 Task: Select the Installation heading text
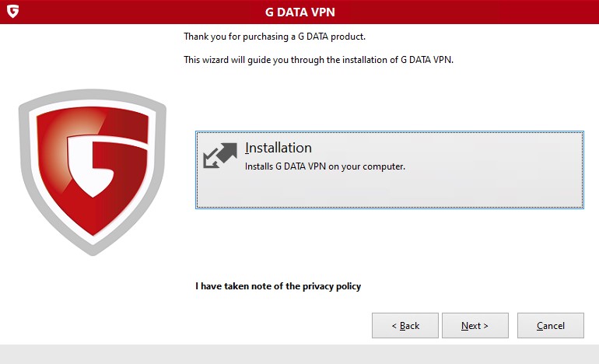pos(278,148)
